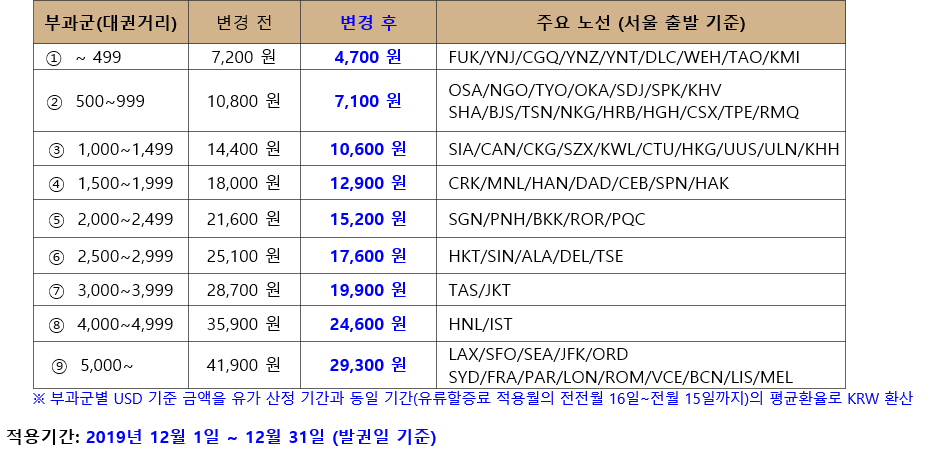Viewport: 943px width, 462px height.
Task: Select the 14,400 원 cell
Action: click(244, 149)
